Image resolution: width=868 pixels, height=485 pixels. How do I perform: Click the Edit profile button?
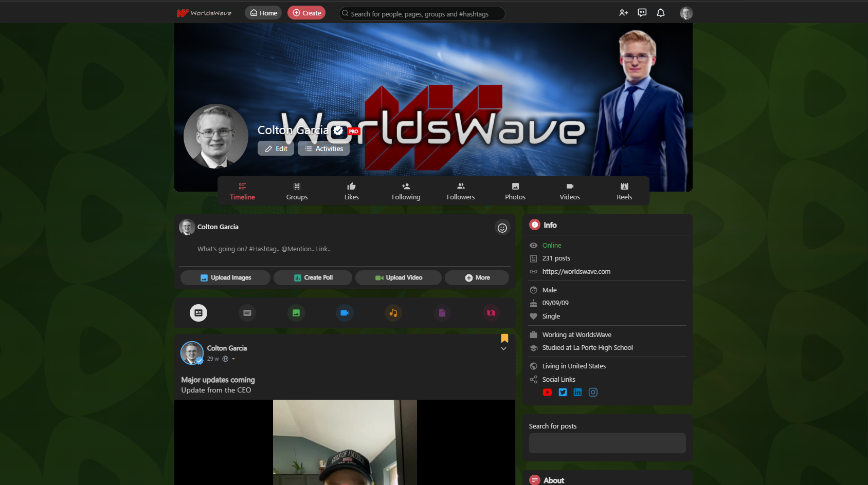pos(276,149)
